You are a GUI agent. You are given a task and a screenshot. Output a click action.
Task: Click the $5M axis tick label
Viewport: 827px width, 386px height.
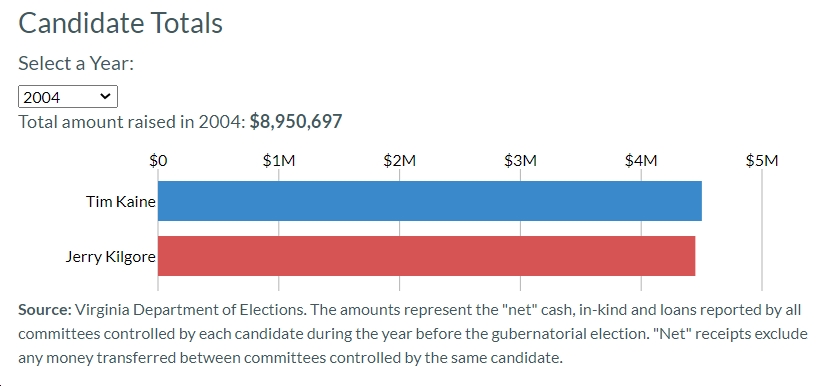click(x=762, y=160)
